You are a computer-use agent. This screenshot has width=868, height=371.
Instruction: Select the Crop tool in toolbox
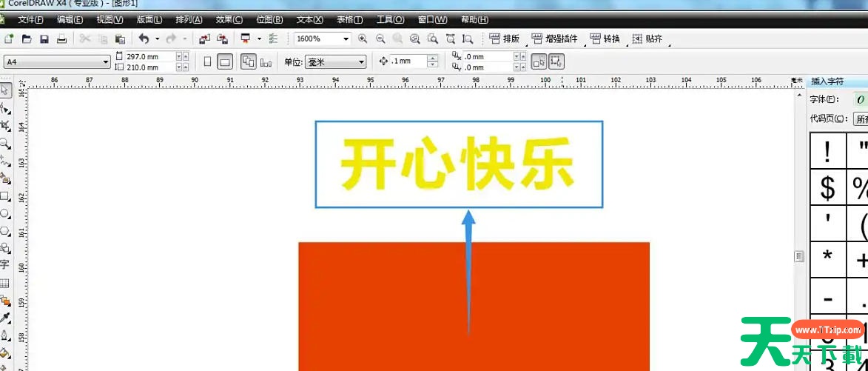pyautogui.click(x=5, y=126)
